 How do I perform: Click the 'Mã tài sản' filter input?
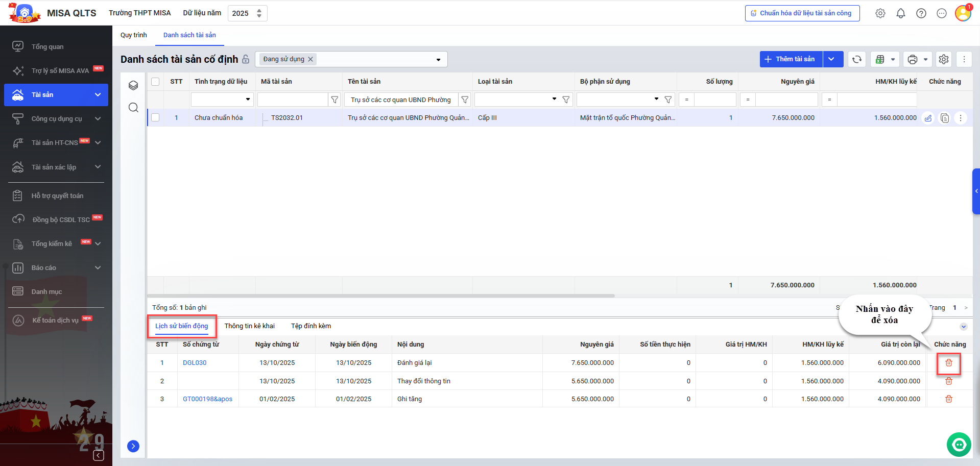[292, 100]
